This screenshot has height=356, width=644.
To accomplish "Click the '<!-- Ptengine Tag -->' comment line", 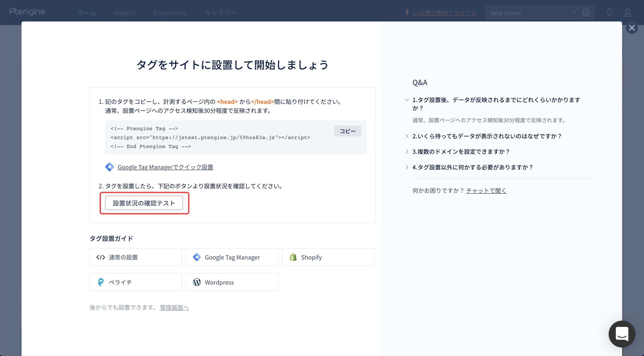I will pyautogui.click(x=144, y=128).
